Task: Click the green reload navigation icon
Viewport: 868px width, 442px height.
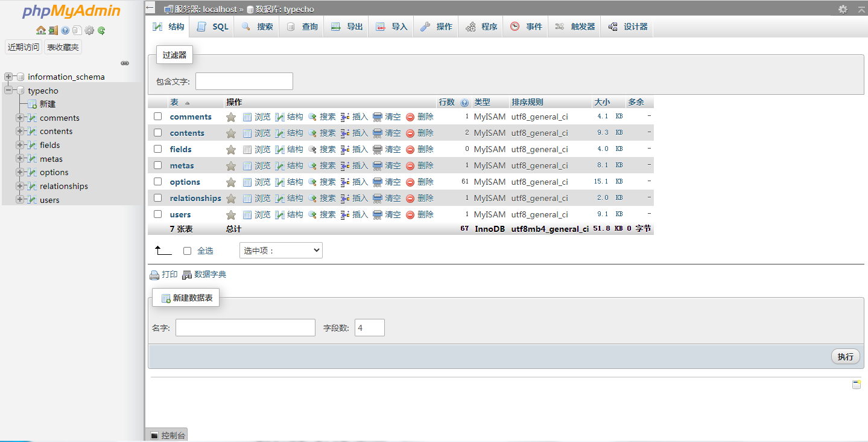Action: 101,30
